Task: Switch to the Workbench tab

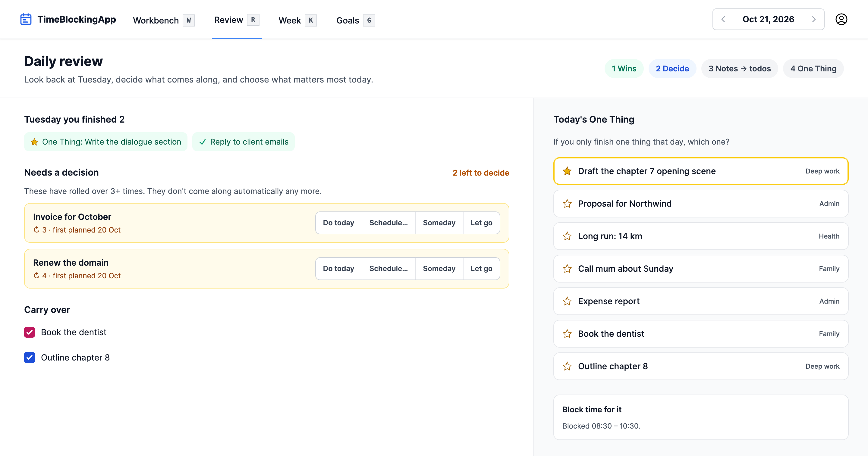Action: 164,20
